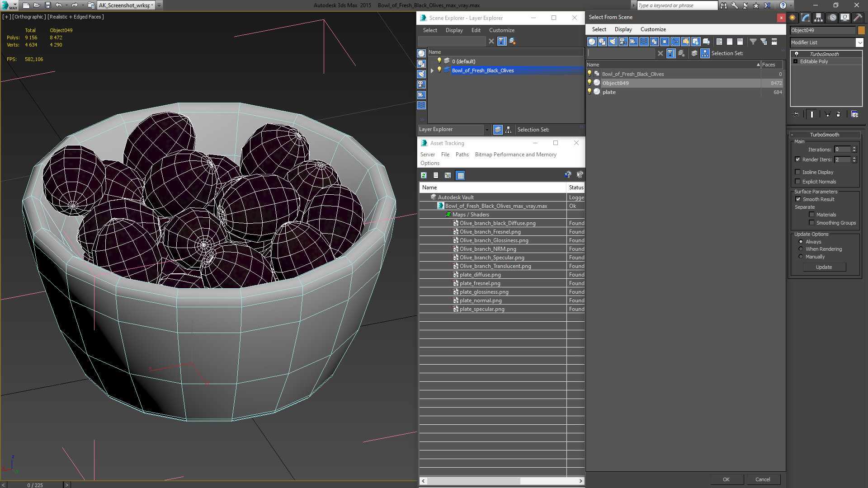Image resolution: width=868 pixels, height=488 pixels.
Task: Click the Pin Stack icon
Action: tap(796, 114)
